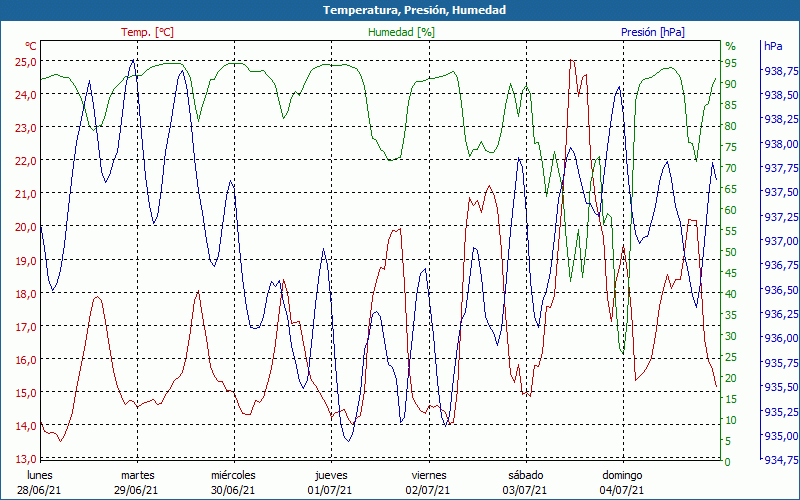Screen dimensions: 800x500
Task: Click the 18,0 temperature axis value
Action: 27,294
